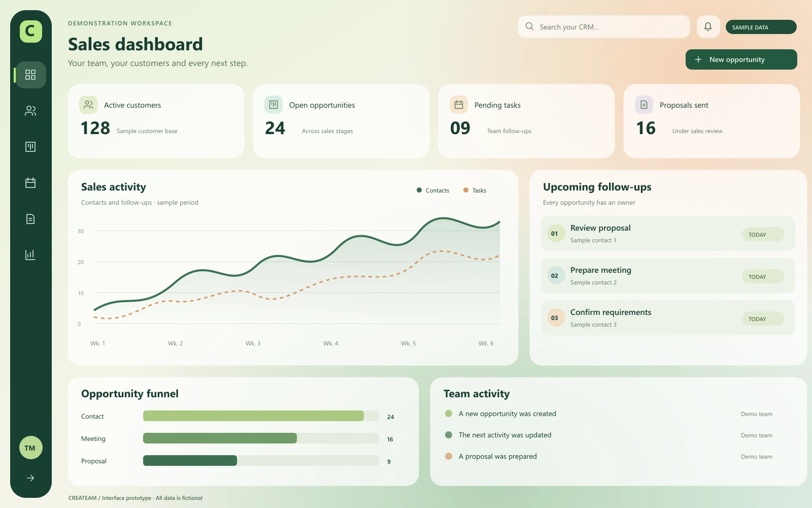Viewport: 812px width, 508px height.
Task: Click the Proposal funnel progress bar
Action: coord(261,461)
